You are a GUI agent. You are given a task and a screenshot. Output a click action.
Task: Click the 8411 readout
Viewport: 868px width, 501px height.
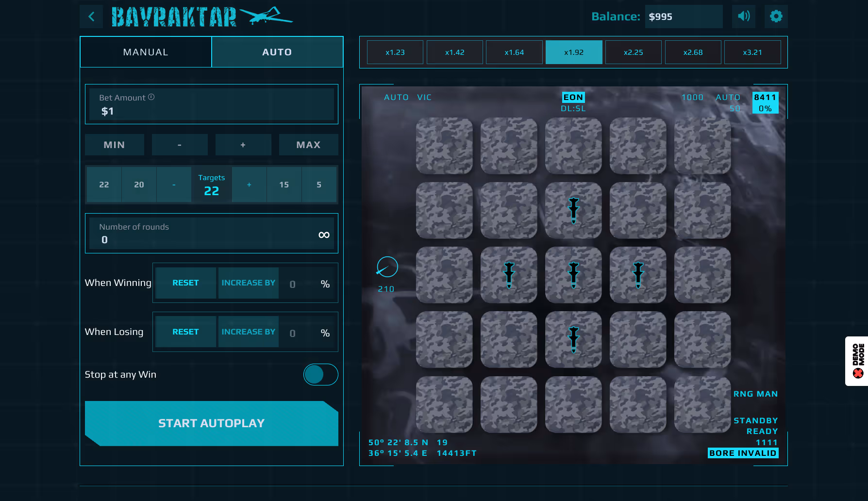click(x=766, y=97)
